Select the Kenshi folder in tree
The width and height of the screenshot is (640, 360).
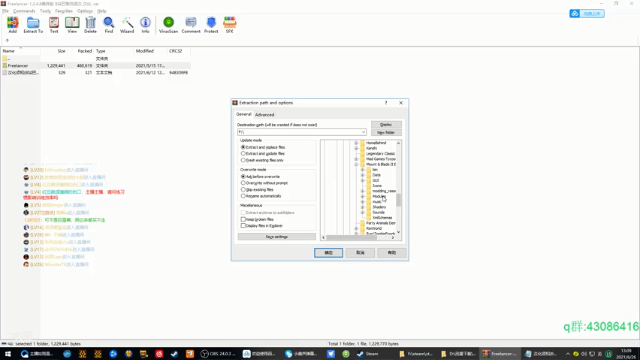pos(371,148)
